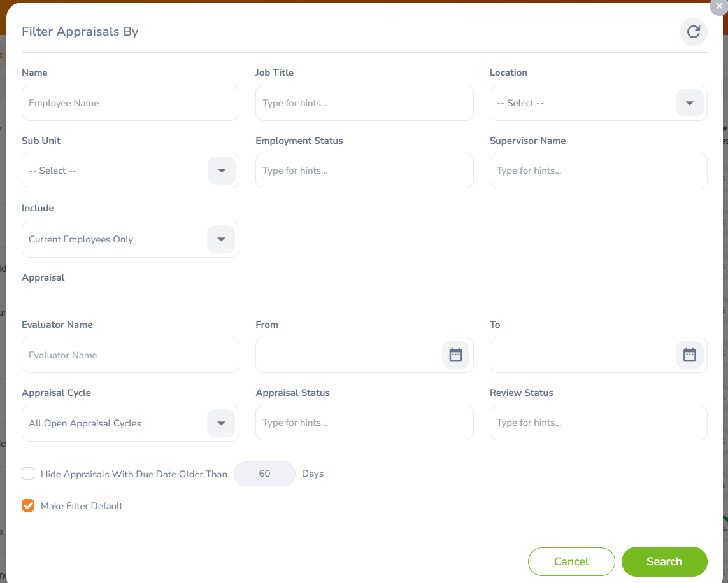This screenshot has height=583, width=728.
Task: Expand the Include dropdown arrow
Action: coord(221,239)
